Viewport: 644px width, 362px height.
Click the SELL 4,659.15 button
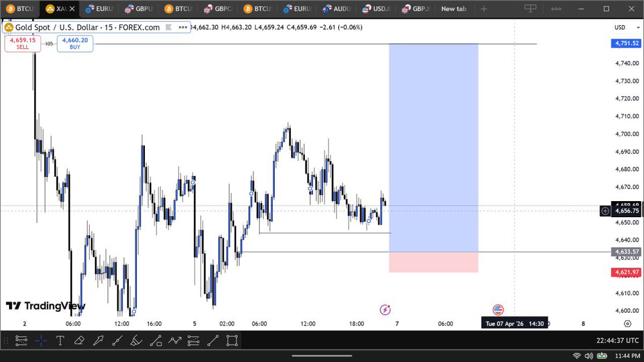pyautogui.click(x=23, y=43)
